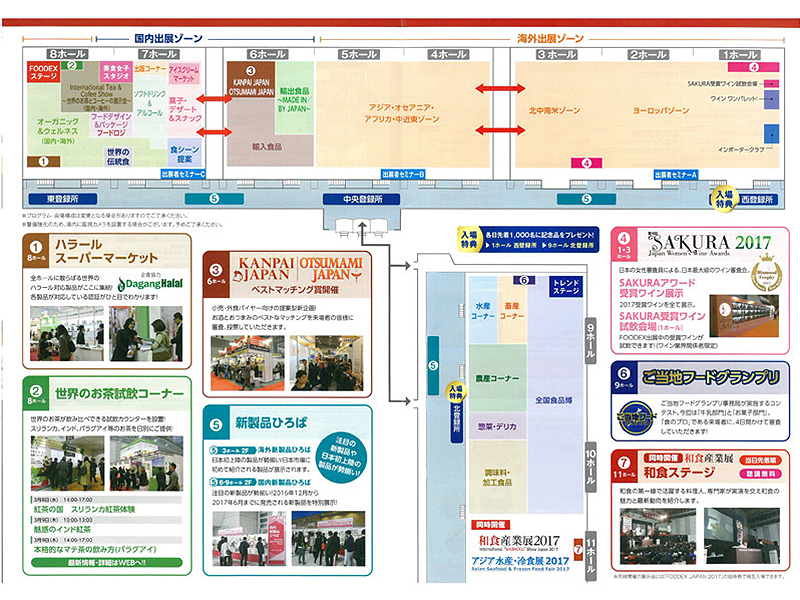Image resolution: width=800 pixels, height=600 pixels.
Task: Select the 7ホール hall label
Action: coord(159,54)
